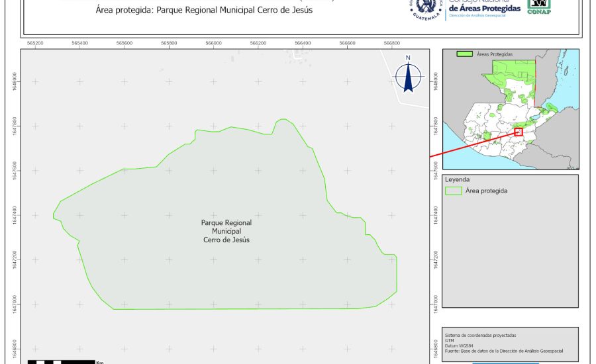
Task: Click the red locator square on inset map
Action: tap(519, 132)
